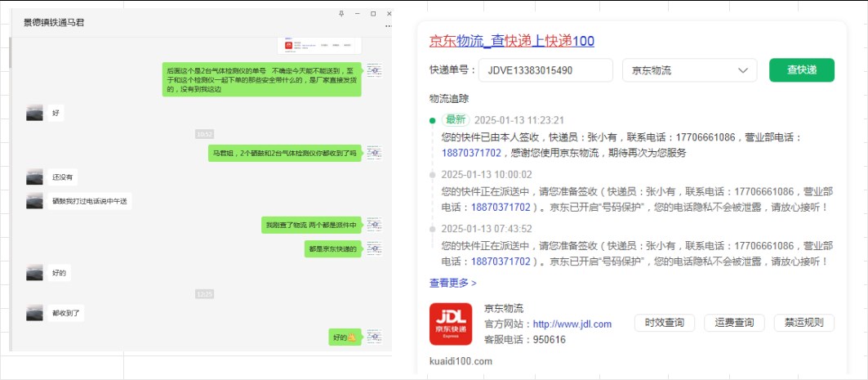Click the kuaidi100.com source text
Screen dimensions: 868x380
461,361
